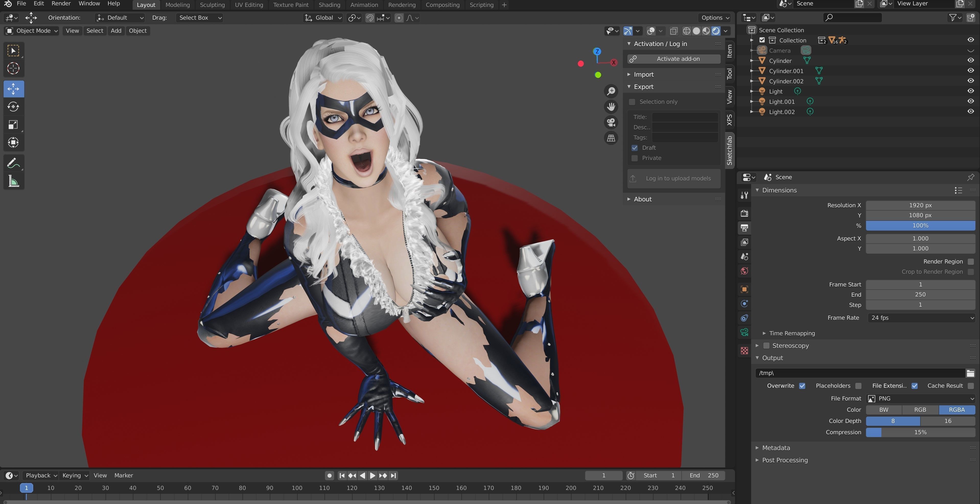The height and width of the screenshot is (504, 980).
Task: Set Color Depth to 16
Action: pos(948,421)
